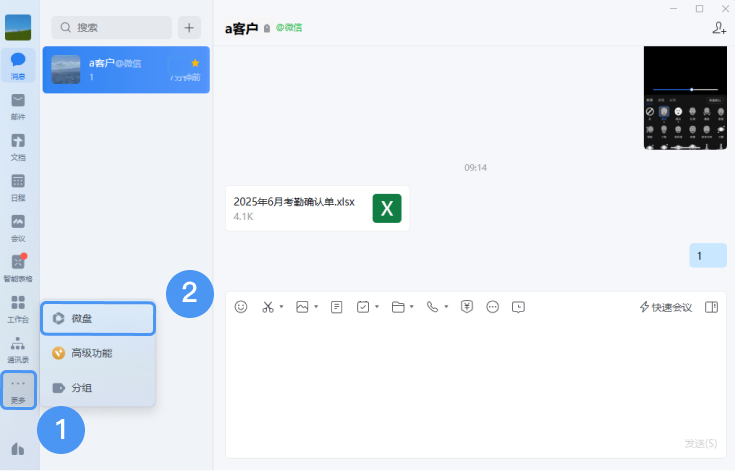The height and width of the screenshot is (471, 735).
Task: Open the Mail (邮件) sidebar icon
Action: coord(18,106)
